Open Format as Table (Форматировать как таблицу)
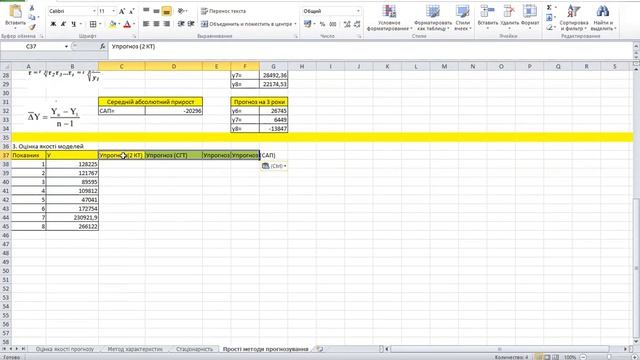The height and width of the screenshot is (360, 640). click(x=433, y=18)
